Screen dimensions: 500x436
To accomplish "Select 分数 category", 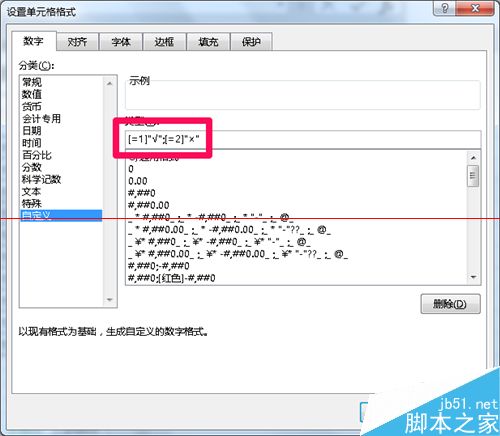I will pos(62,167).
